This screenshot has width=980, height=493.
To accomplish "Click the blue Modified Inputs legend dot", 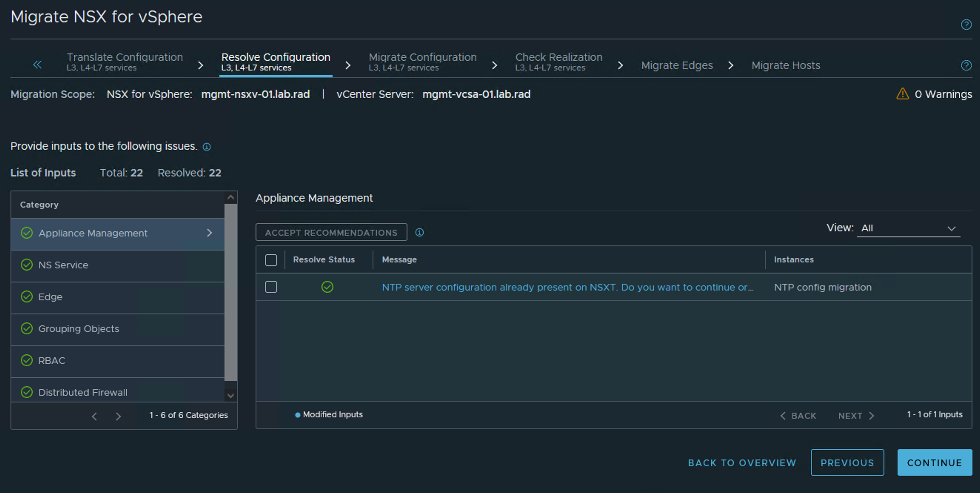I will (x=297, y=415).
